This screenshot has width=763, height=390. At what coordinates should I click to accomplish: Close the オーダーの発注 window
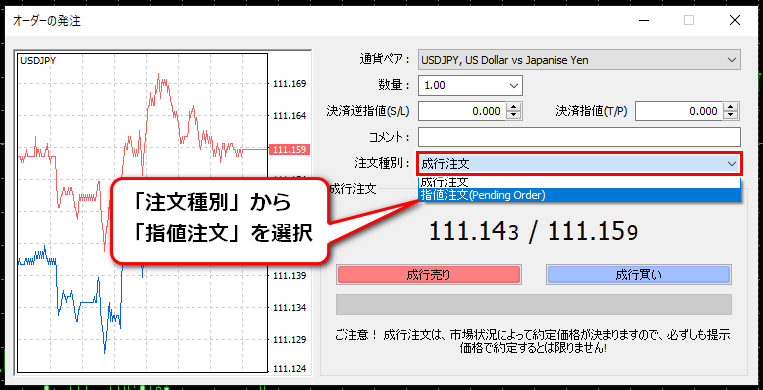click(735, 20)
